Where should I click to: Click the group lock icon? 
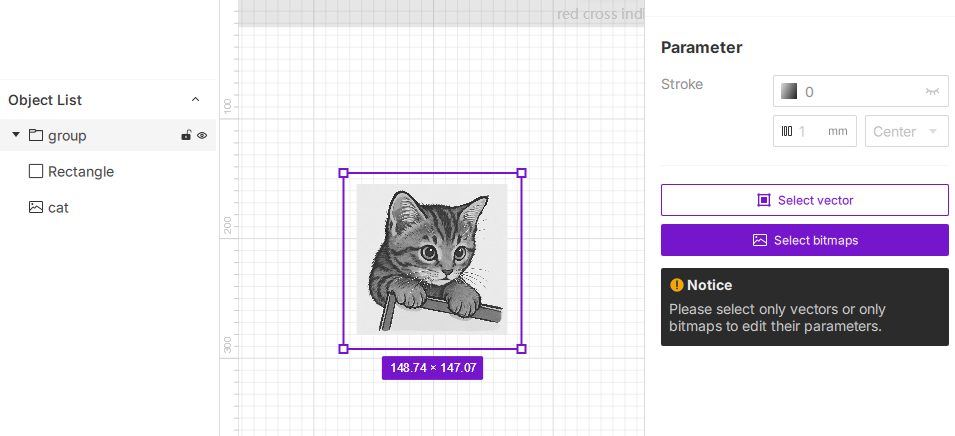(x=186, y=135)
